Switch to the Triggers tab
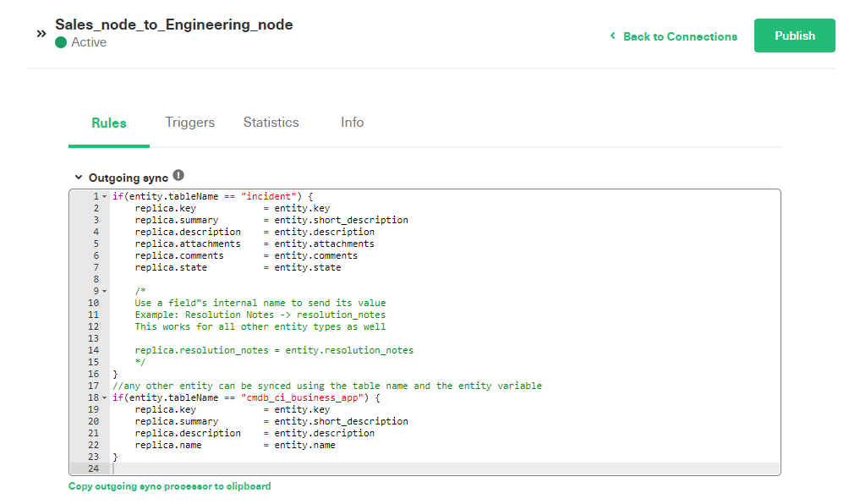 tap(189, 123)
